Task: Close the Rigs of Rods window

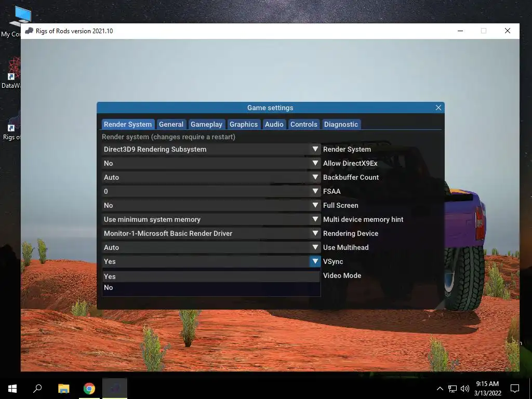Action: point(508,31)
